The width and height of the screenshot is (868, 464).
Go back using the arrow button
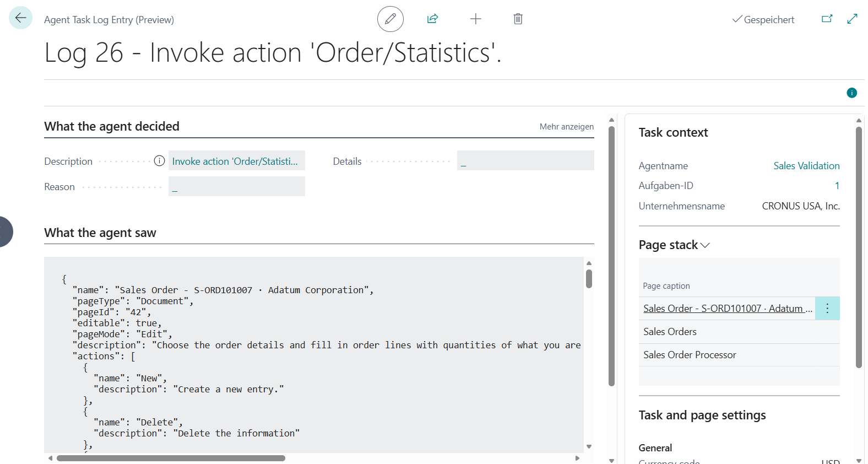pyautogui.click(x=21, y=18)
